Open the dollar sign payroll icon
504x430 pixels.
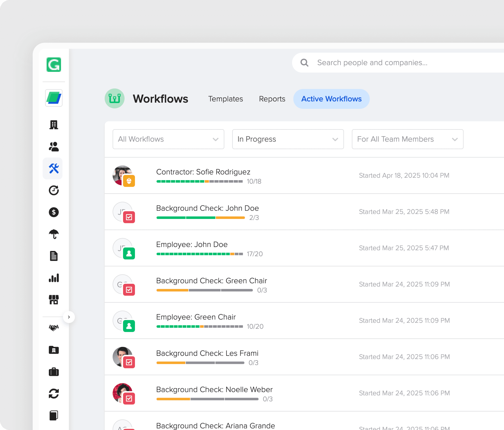(x=54, y=212)
